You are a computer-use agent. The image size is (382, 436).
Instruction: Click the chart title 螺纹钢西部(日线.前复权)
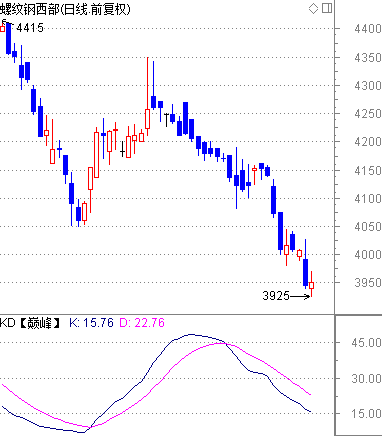click(65, 9)
